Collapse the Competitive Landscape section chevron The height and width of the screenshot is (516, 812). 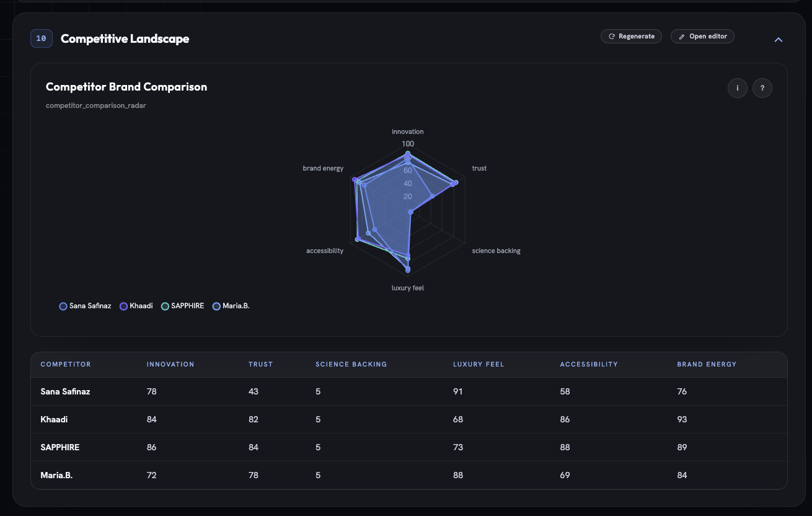tap(779, 40)
